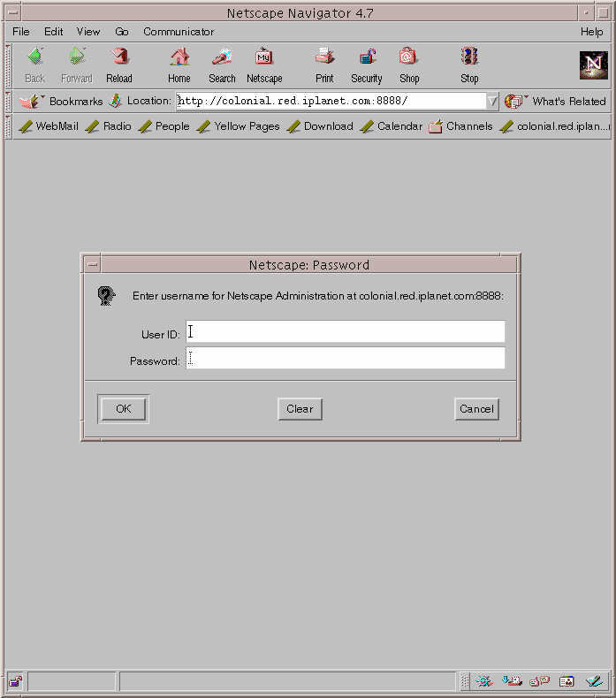Print the page using Print icon
616x698 pixels.
pos(324,57)
